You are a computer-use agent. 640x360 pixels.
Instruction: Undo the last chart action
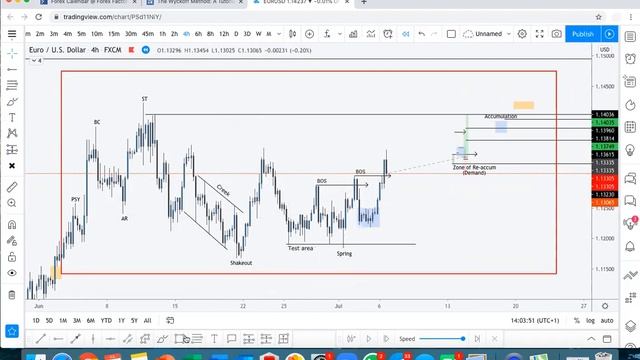[422, 34]
